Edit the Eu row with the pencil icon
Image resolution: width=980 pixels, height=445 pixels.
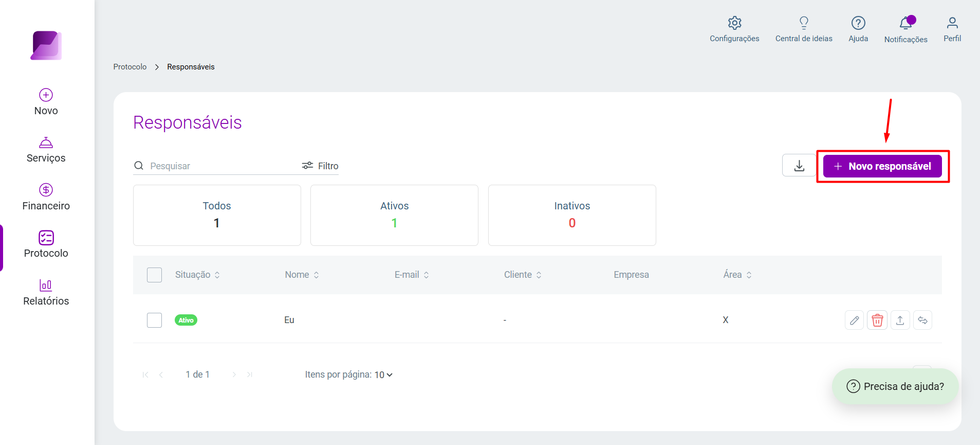pos(854,320)
